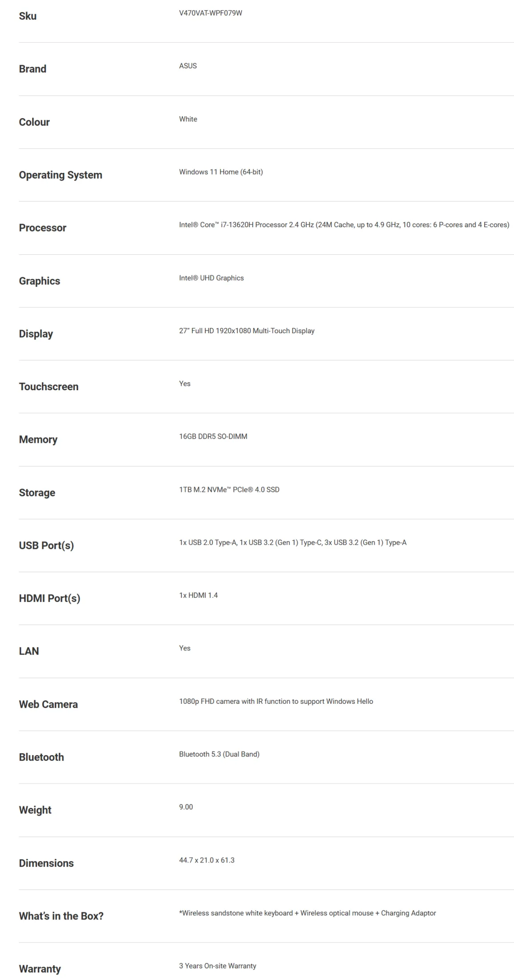Select the 16GB DDR5 SO-DIMM memory text
The image size is (514, 980).
pos(213,437)
